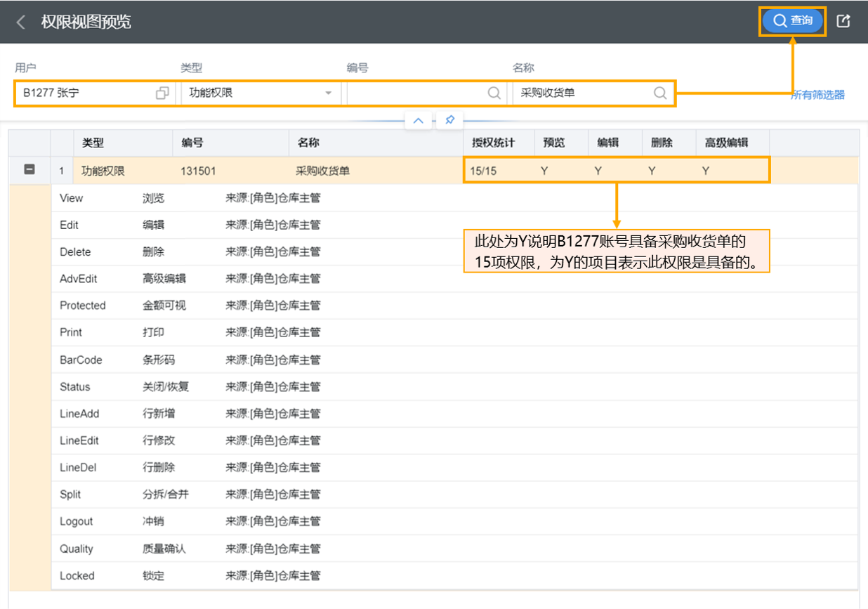Screen dimensions: 868x609
Task: Select the AdvEdit 高级编辑 permission row
Action: tap(454, 278)
